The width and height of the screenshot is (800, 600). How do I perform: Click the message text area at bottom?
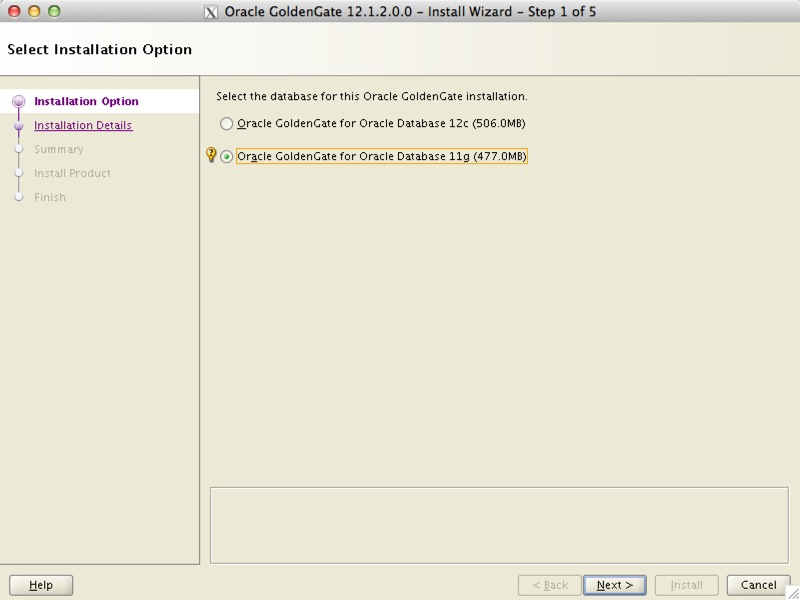click(499, 526)
